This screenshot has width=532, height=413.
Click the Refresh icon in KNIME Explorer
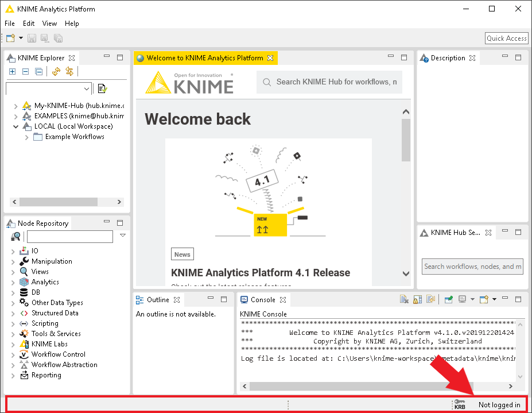[56, 71]
